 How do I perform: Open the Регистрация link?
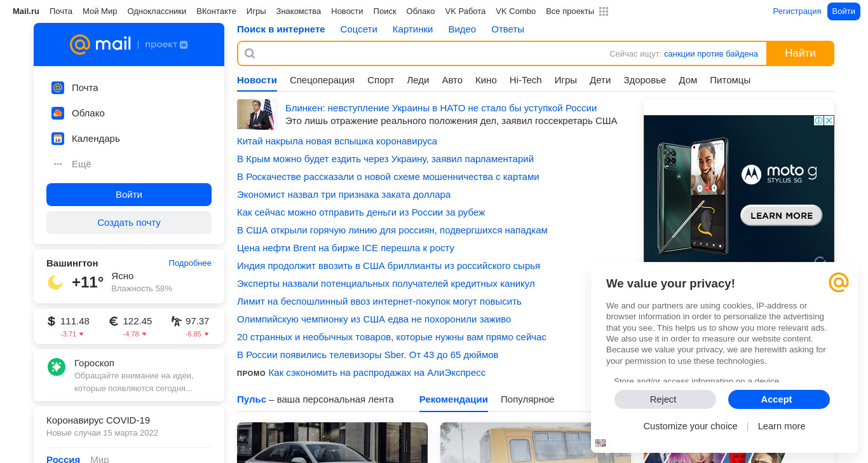click(797, 11)
